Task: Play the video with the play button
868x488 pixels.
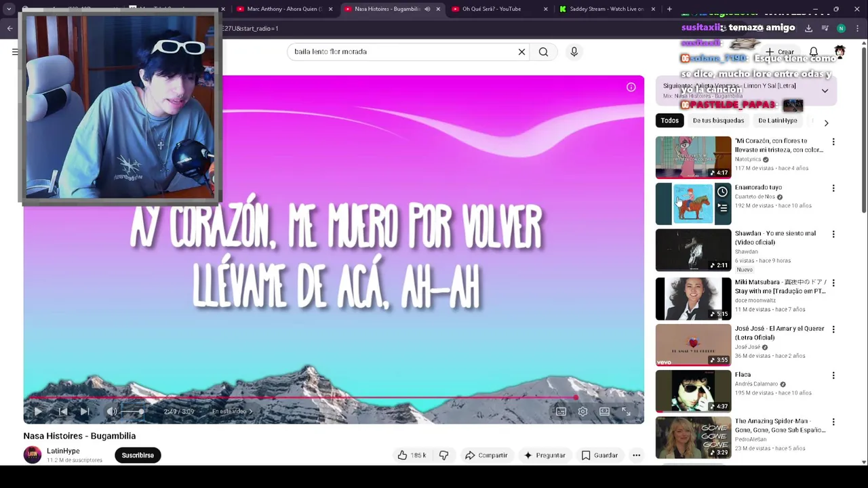Action: point(38,411)
